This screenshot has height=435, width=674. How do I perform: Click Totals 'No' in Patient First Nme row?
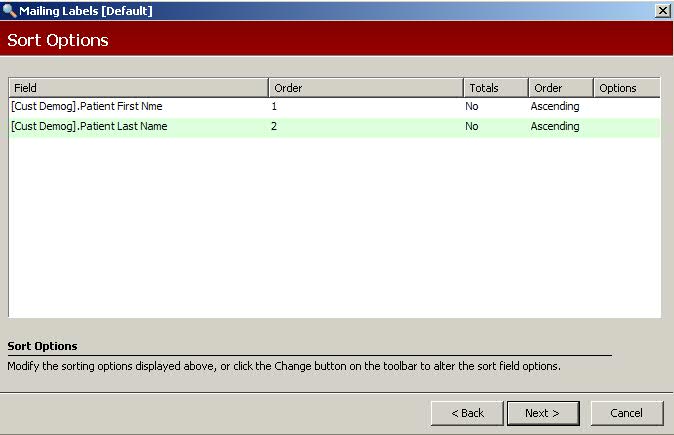coord(472,107)
